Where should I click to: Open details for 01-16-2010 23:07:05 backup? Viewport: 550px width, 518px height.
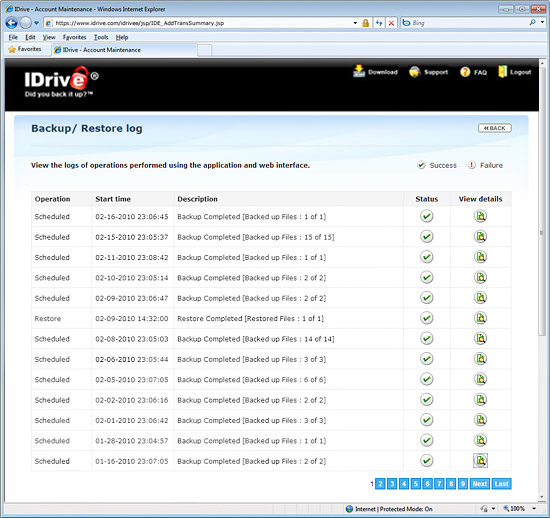tap(480, 460)
